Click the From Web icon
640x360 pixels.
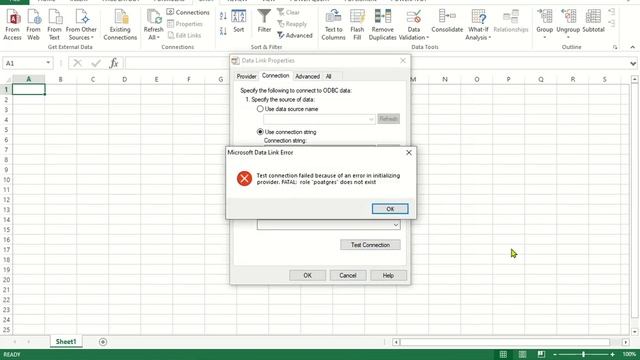pos(33,25)
